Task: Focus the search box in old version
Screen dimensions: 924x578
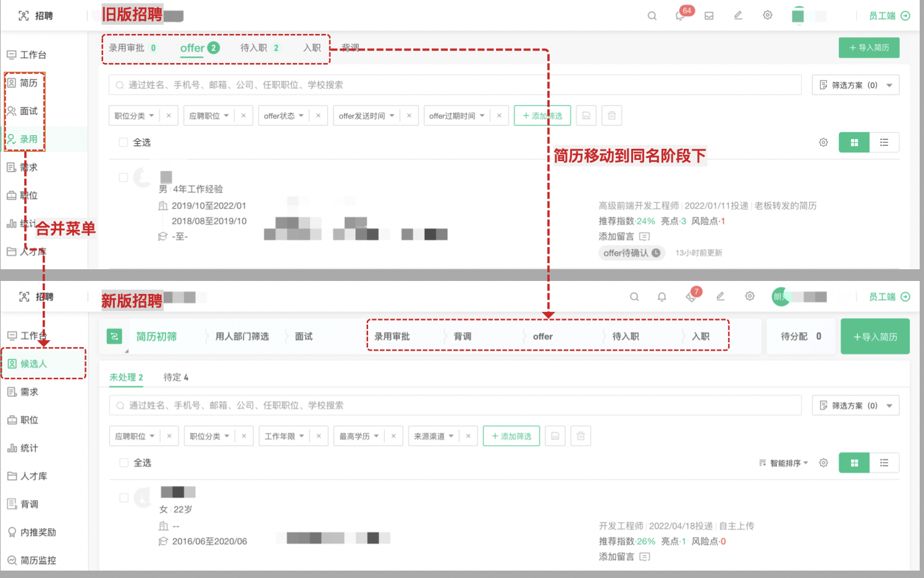Action: coord(455,85)
